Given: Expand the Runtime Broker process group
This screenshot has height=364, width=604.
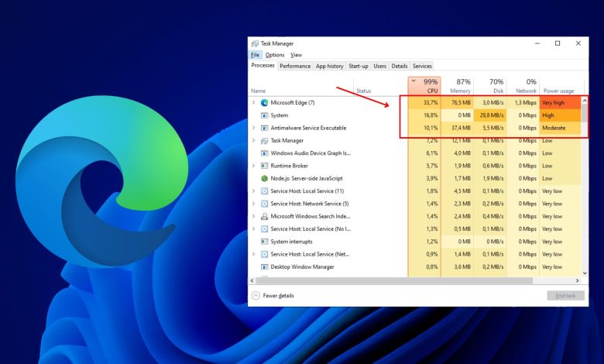Looking at the screenshot, I should pos(253,166).
